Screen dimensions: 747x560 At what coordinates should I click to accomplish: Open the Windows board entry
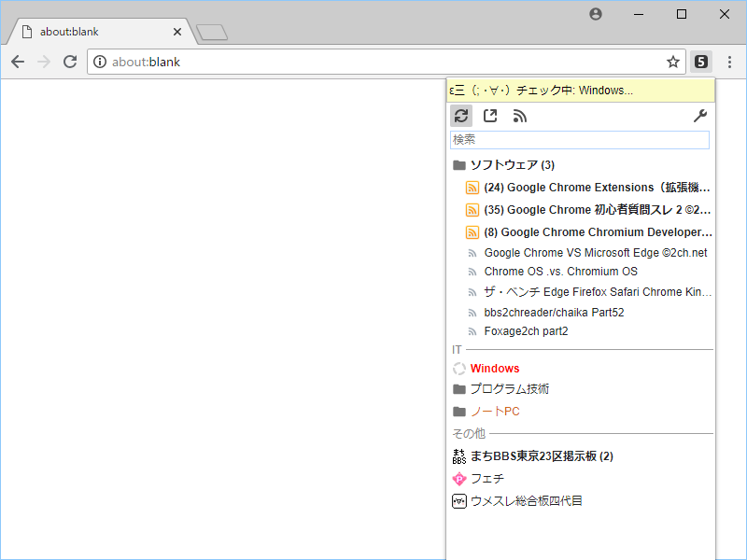pos(495,369)
